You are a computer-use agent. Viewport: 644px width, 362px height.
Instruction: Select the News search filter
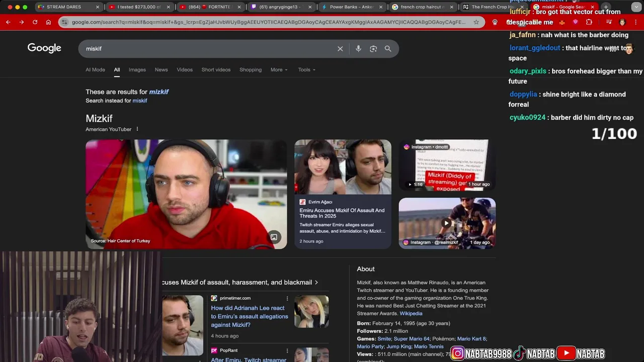(x=161, y=70)
